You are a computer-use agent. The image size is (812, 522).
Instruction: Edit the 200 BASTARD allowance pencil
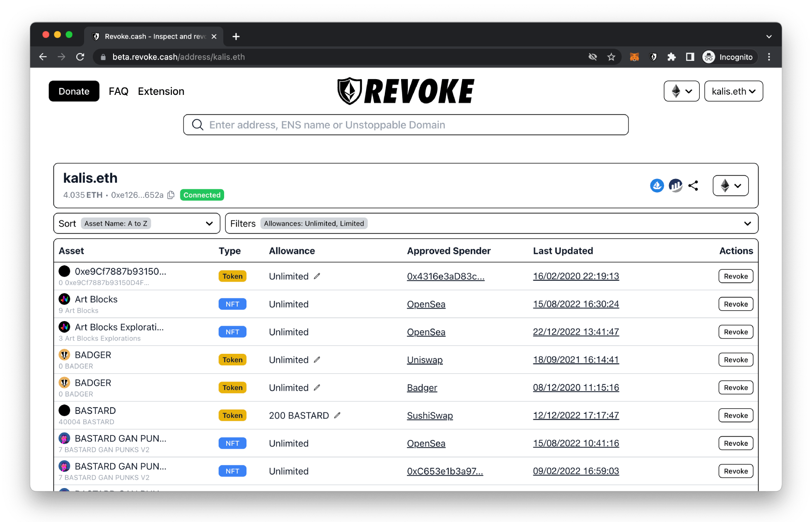pyautogui.click(x=337, y=415)
